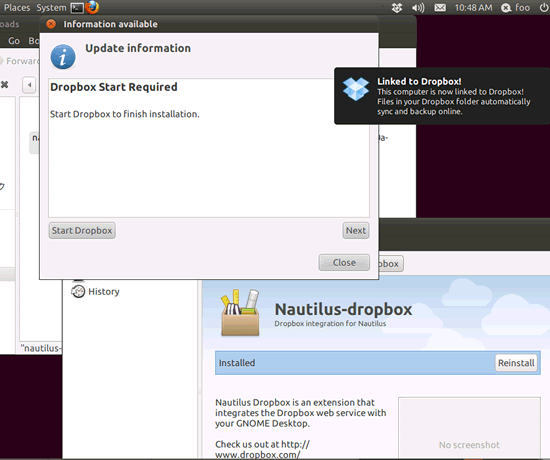
Task: Click the left-arrow path button in the file browser
Action: click(29, 85)
